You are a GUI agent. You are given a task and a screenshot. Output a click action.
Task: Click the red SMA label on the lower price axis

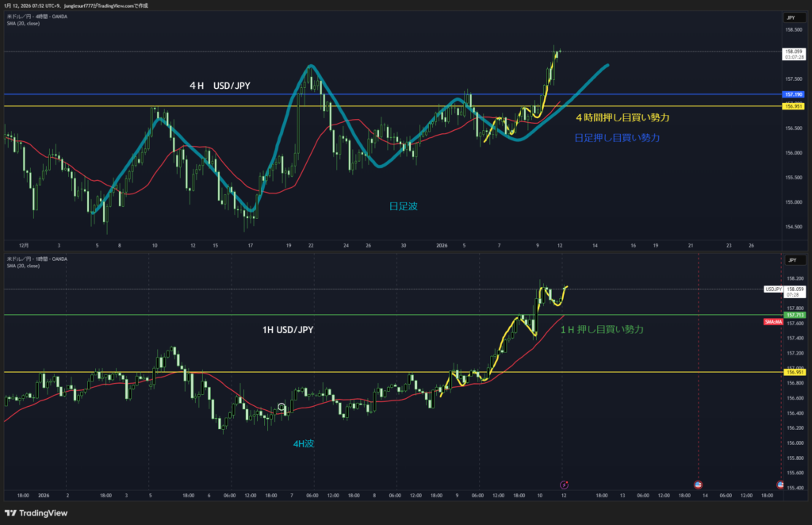(x=772, y=322)
